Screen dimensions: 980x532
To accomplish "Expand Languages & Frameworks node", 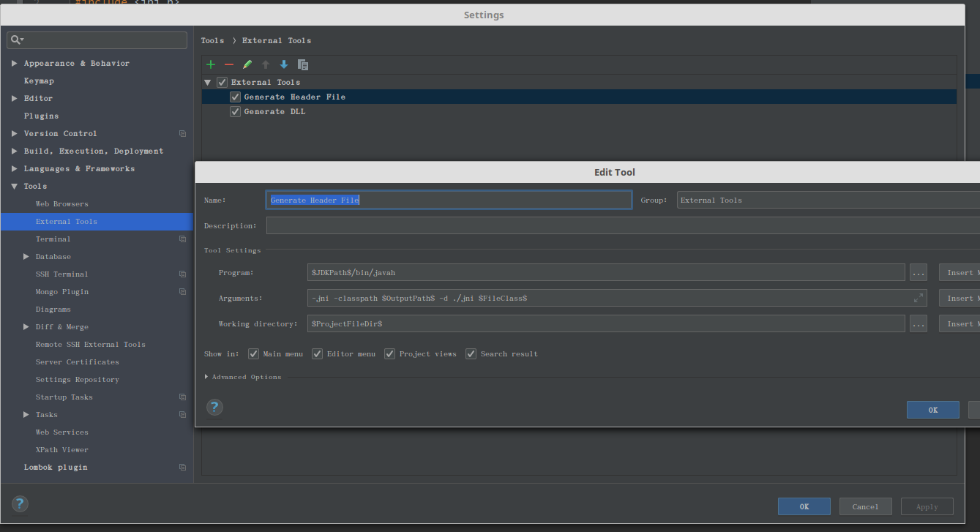I will [x=14, y=168].
